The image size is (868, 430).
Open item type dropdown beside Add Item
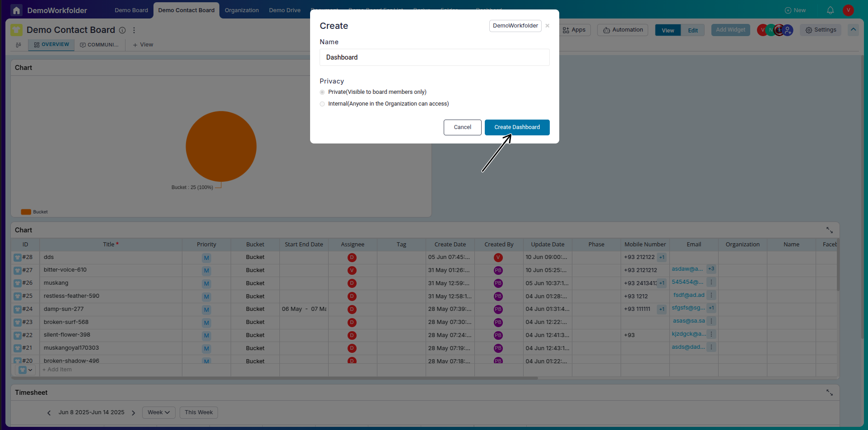click(x=25, y=370)
